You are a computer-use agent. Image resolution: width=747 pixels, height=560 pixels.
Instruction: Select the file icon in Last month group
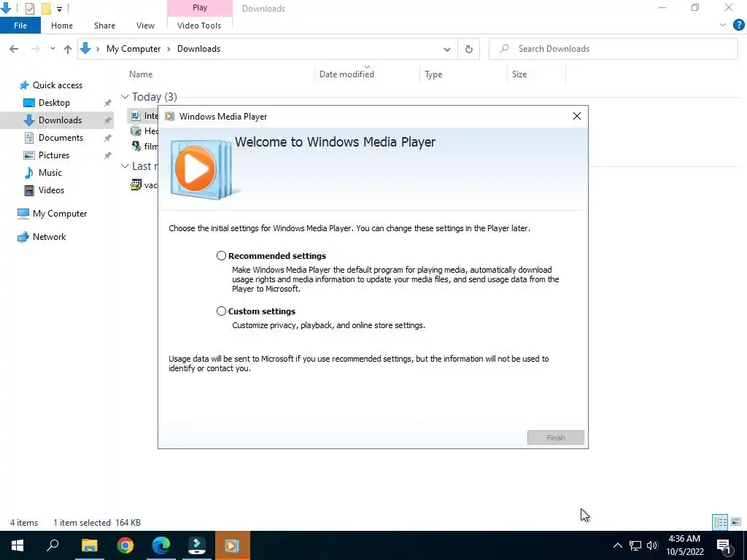click(x=136, y=184)
